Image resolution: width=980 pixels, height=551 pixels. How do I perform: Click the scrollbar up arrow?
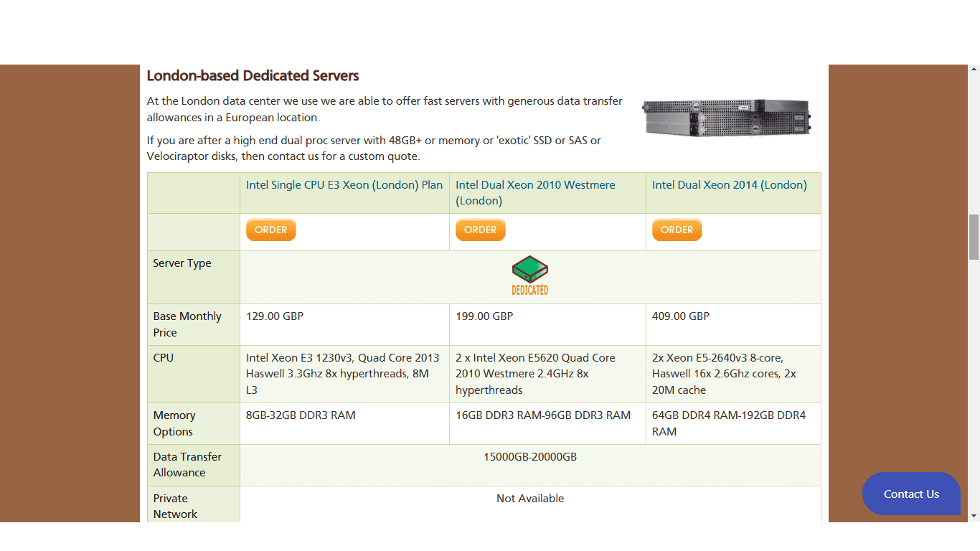974,70
